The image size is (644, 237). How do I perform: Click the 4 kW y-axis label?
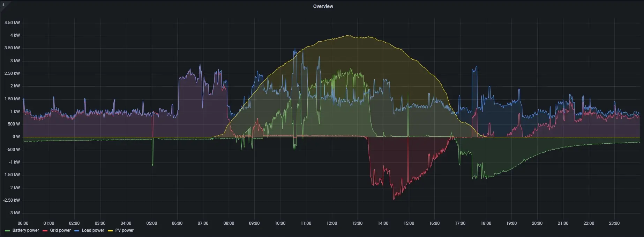pyautogui.click(x=15, y=35)
